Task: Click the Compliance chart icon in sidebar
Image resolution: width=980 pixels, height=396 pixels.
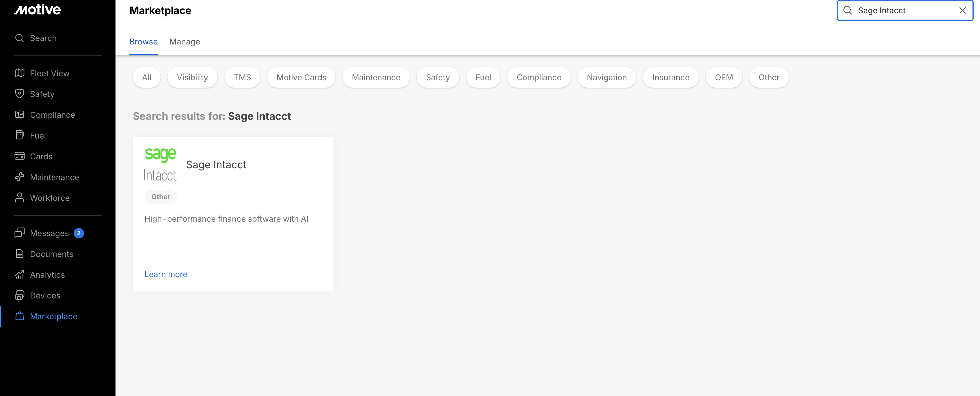Action: coord(19,115)
